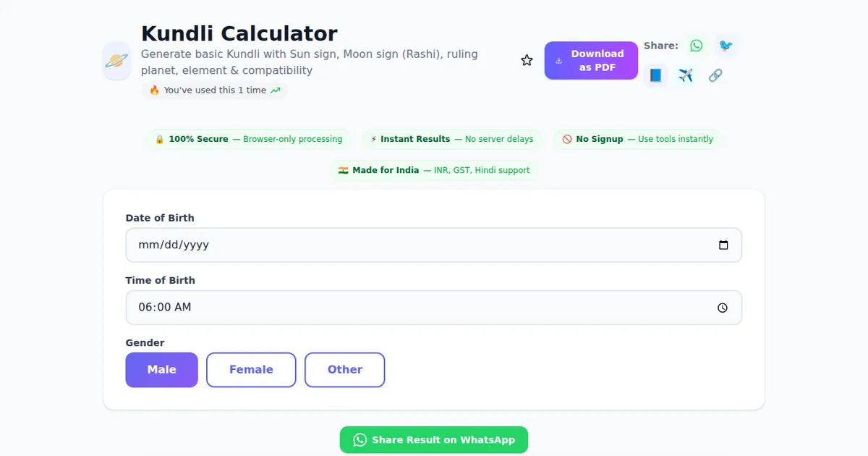Select Male gender option
This screenshot has width=868, height=456.
coord(161,370)
